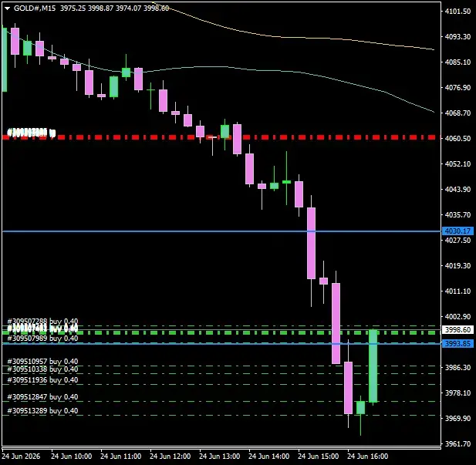
Task: Click price scale value 4093.30
Action: 457,37
